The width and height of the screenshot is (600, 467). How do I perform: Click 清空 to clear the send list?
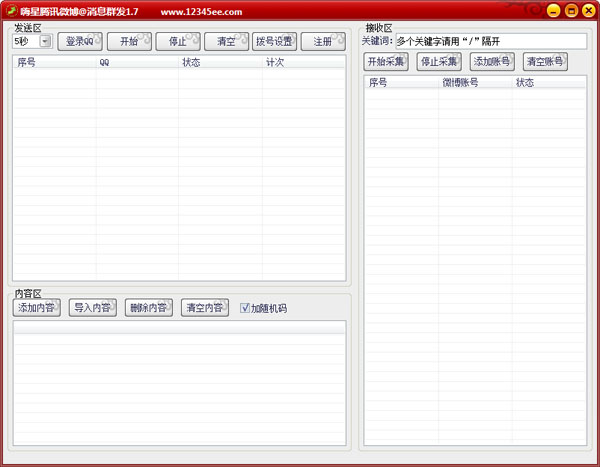pyautogui.click(x=226, y=42)
